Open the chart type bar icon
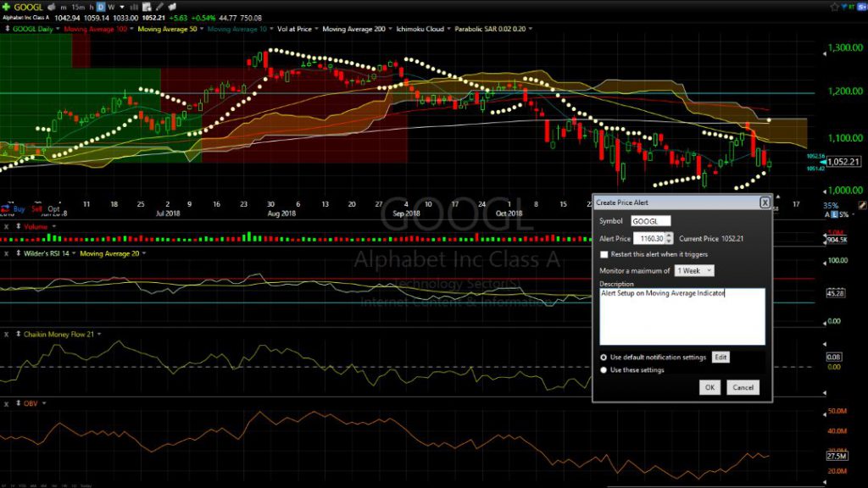Image resolution: width=868 pixels, height=488 pixels. tap(134, 6)
